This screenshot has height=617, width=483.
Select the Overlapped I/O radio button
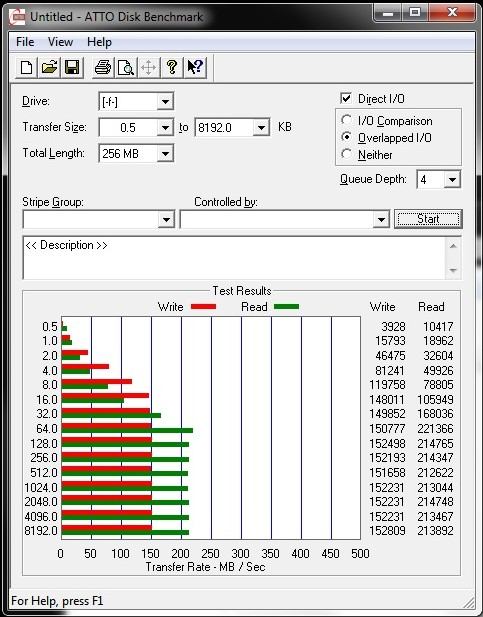point(346,137)
